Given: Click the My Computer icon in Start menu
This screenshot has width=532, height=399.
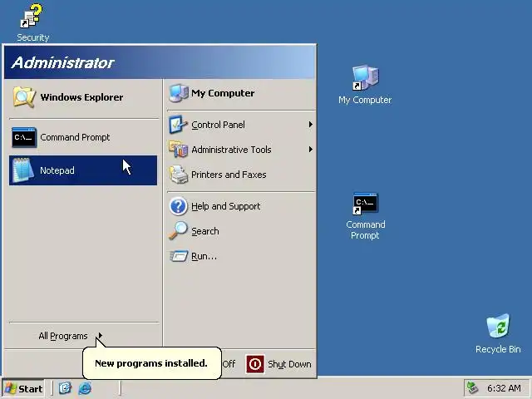Looking at the screenshot, I should tap(179, 93).
